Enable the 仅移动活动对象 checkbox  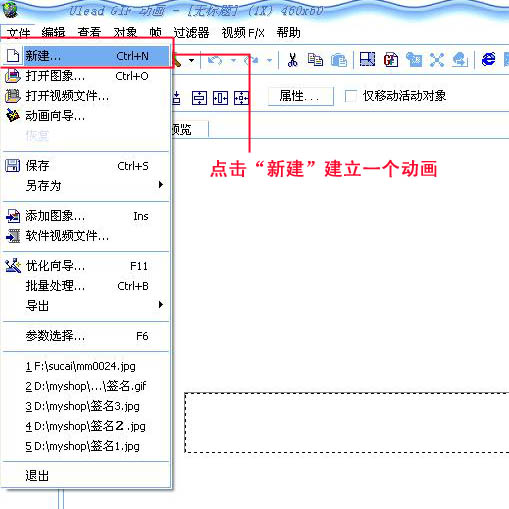pos(350,96)
